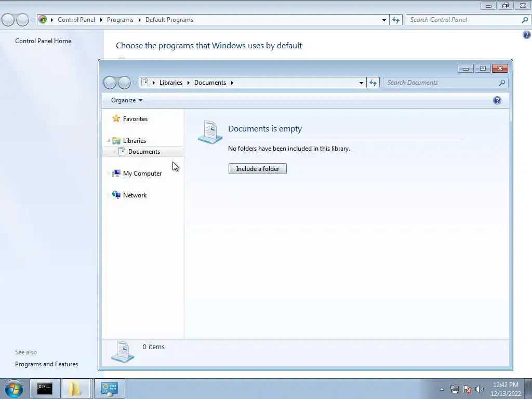The image size is (532, 399).
Task: Collapse the Libraries tree node
Action: point(109,140)
